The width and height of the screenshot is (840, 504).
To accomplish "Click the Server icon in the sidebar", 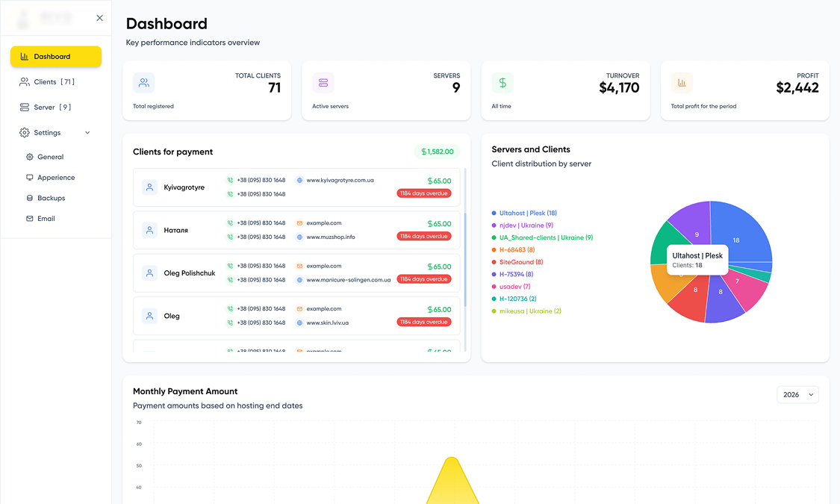I will tap(24, 107).
